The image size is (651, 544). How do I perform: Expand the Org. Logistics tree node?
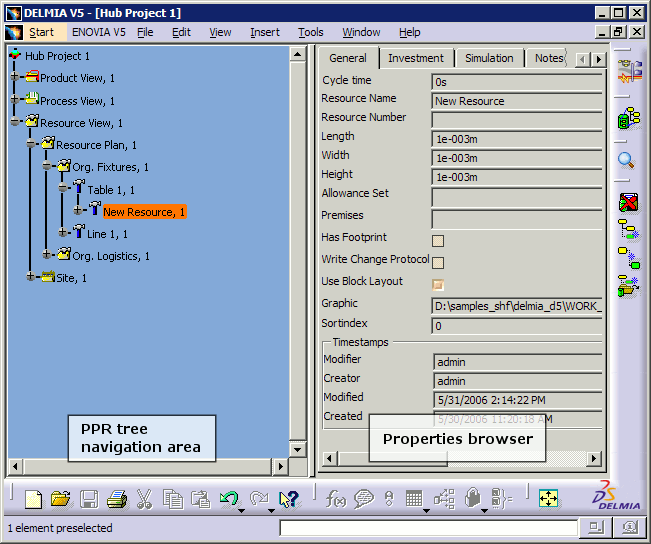coord(47,255)
